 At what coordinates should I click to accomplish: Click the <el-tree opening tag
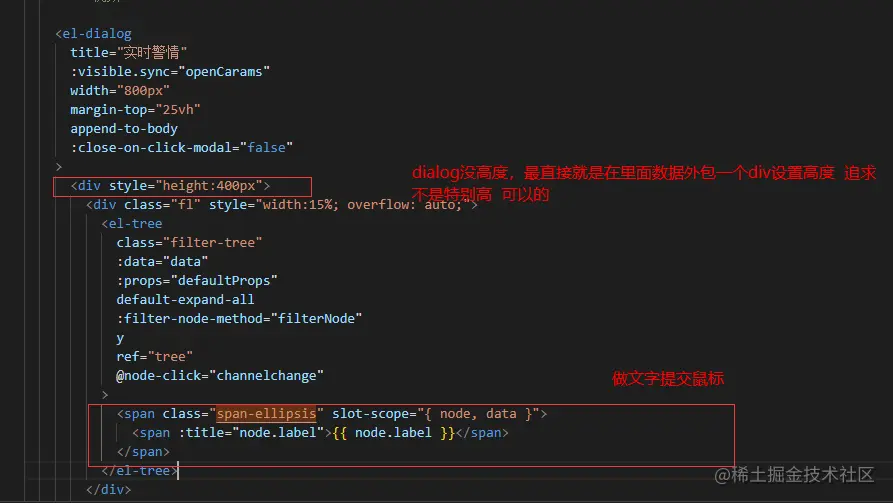(132, 223)
